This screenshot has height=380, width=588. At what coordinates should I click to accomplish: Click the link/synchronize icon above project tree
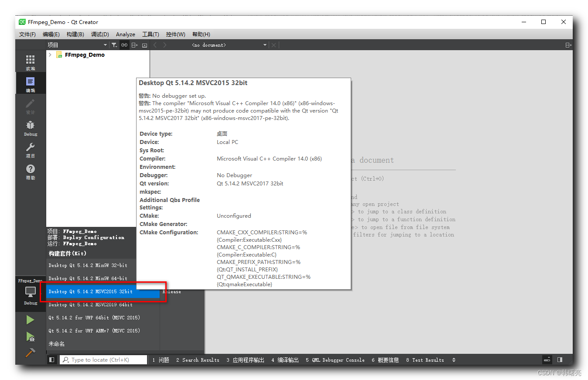(124, 45)
